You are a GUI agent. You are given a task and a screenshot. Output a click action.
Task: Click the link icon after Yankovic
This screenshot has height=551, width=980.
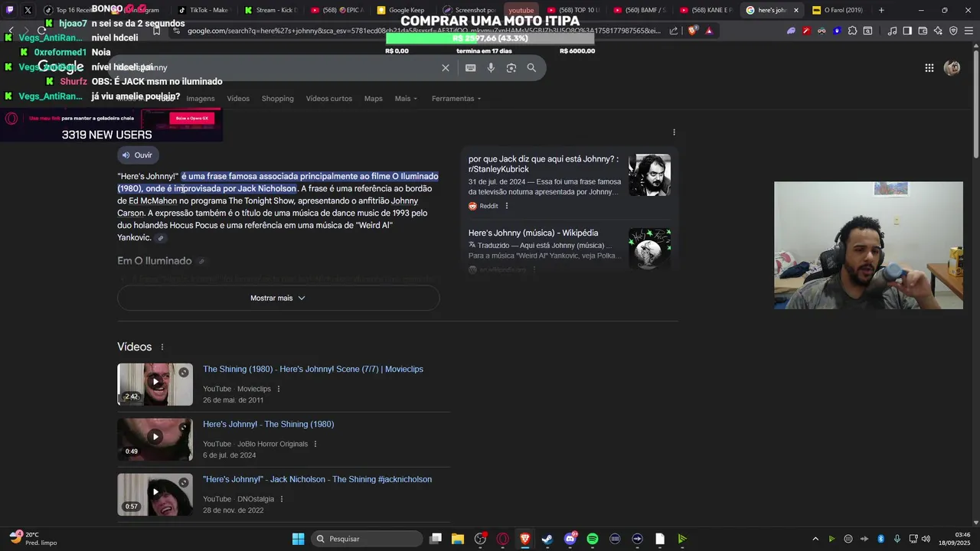161,238
